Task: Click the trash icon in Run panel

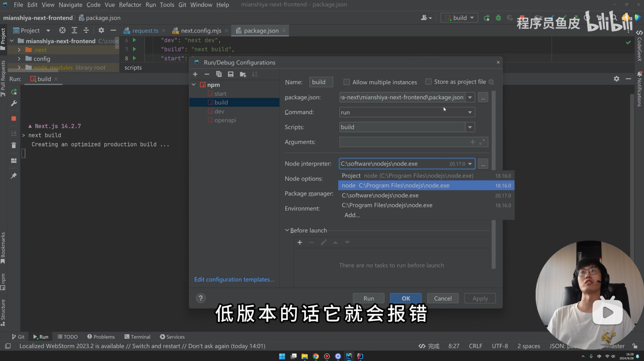Action: [x=14, y=145]
